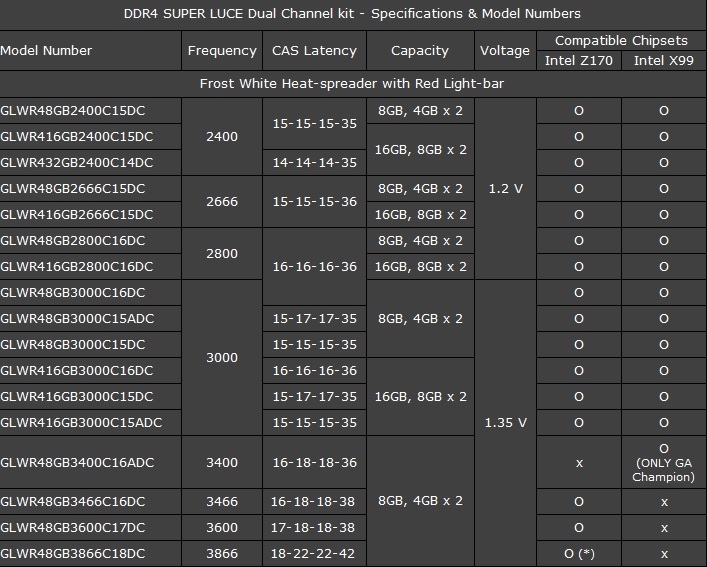707x567 pixels.
Task: Click the 16-18-18-38 latency cell
Action: point(313,502)
